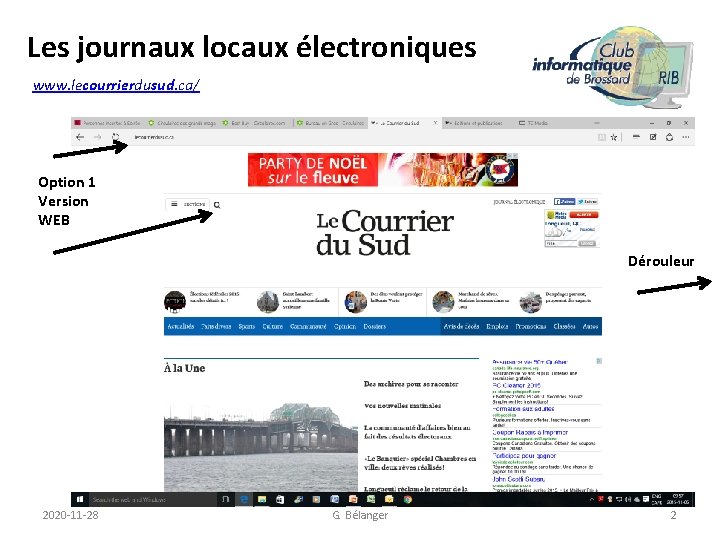Image resolution: width=720 pixels, height=540 pixels.
Task: Open the Faits divers menu item
Action: tap(216, 326)
